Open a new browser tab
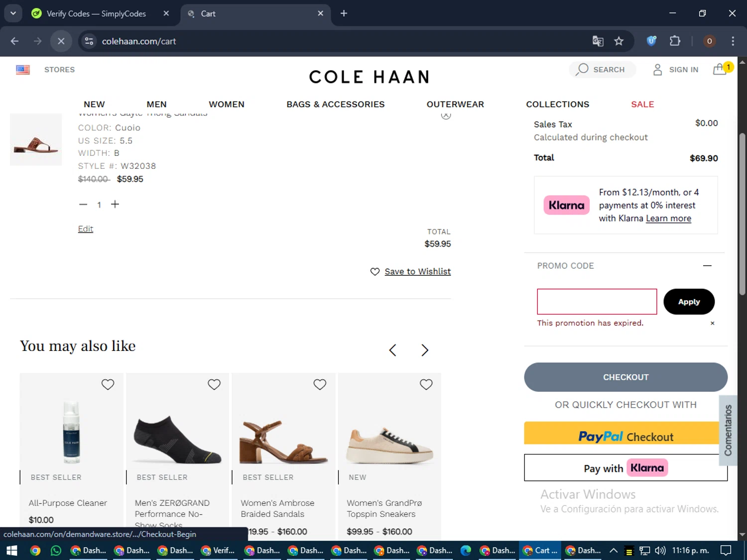The image size is (747, 560). [x=344, y=13]
